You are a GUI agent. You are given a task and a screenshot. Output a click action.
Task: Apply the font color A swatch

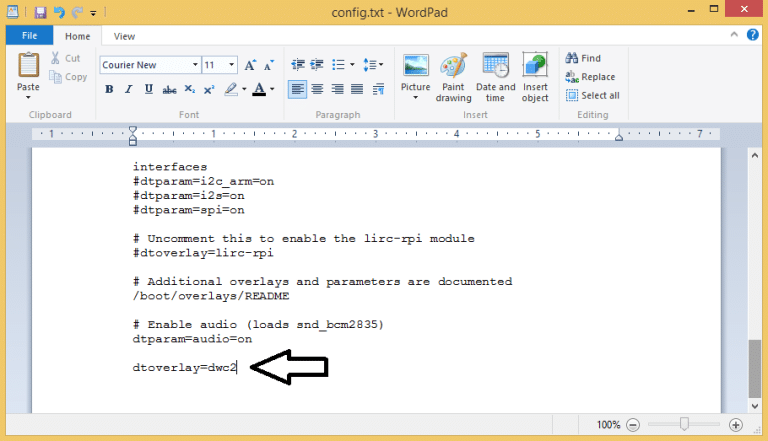coord(259,89)
